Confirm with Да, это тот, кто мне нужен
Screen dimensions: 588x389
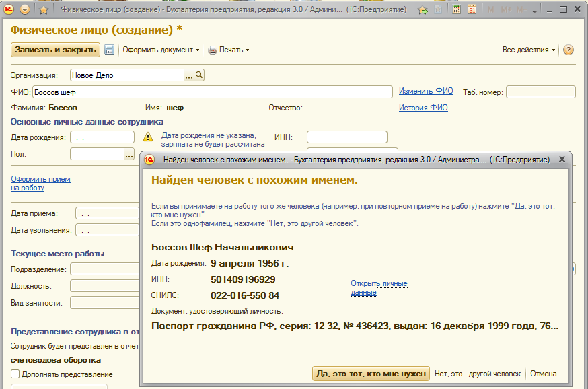[x=371, y=374]
